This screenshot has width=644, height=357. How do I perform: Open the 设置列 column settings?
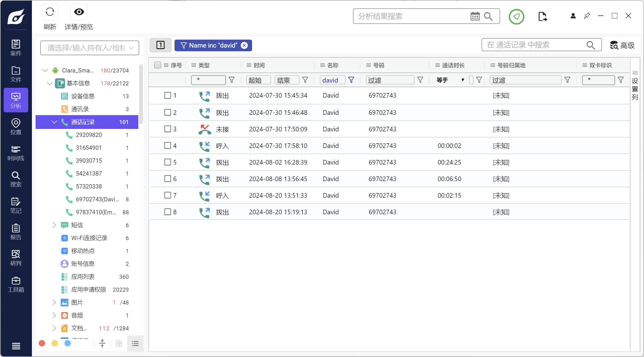tap(635, 85)
